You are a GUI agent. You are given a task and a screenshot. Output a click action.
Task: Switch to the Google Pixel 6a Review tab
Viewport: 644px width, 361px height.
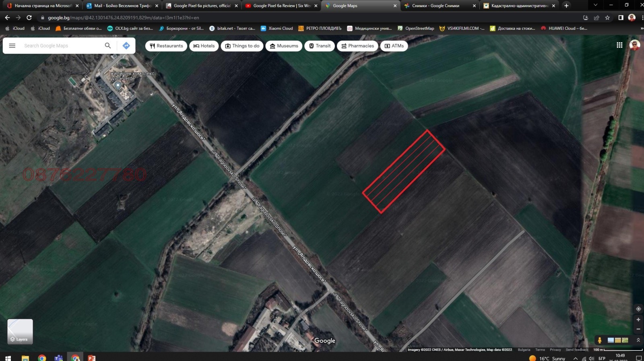tap(281, 6)
